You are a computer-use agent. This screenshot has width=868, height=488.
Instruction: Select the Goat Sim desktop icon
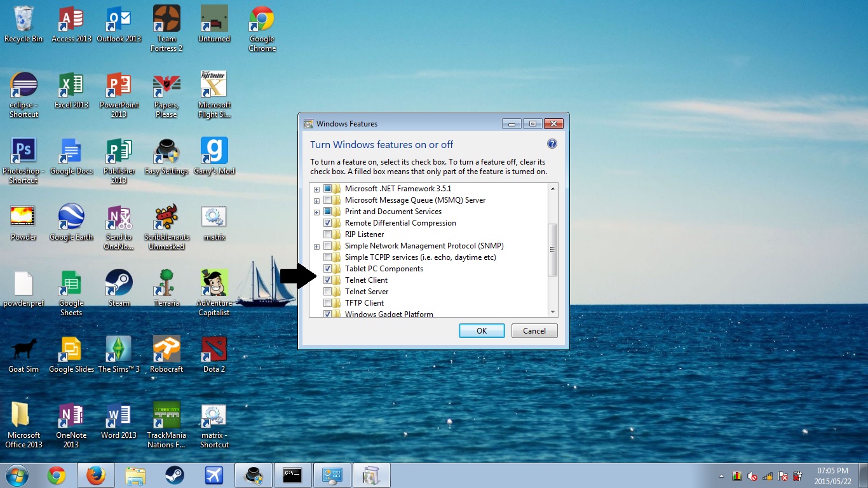(x=24, y=355)
